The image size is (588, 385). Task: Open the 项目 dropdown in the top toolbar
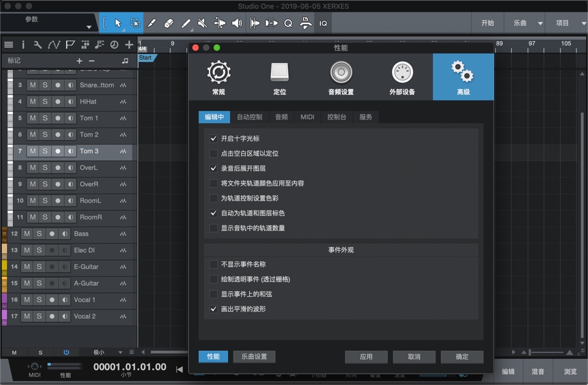pyautogui.click(x=567, y=23)
